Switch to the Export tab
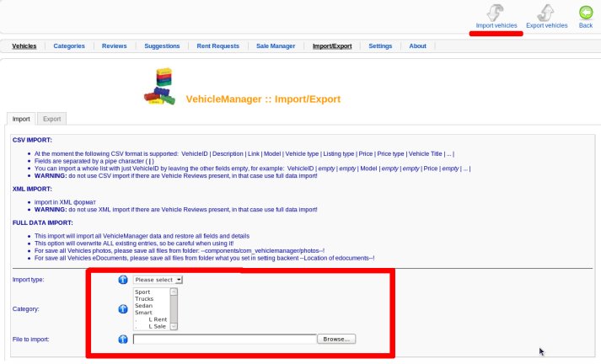601x364 pixels. pyautogui.click(x=51, y=119)
